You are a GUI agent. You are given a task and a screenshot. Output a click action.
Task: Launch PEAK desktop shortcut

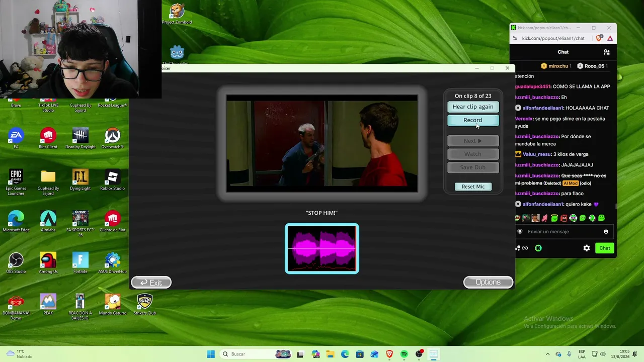coord(48,304)
